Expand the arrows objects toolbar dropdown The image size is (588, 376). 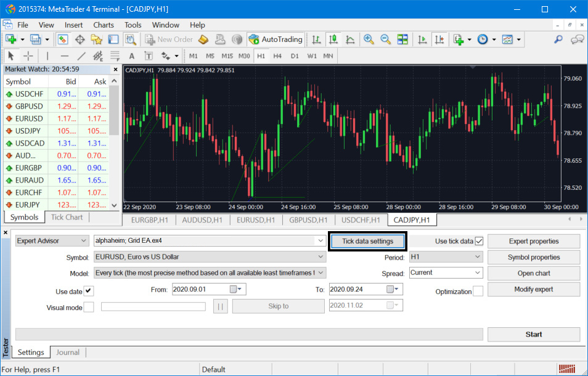(177, 56)
